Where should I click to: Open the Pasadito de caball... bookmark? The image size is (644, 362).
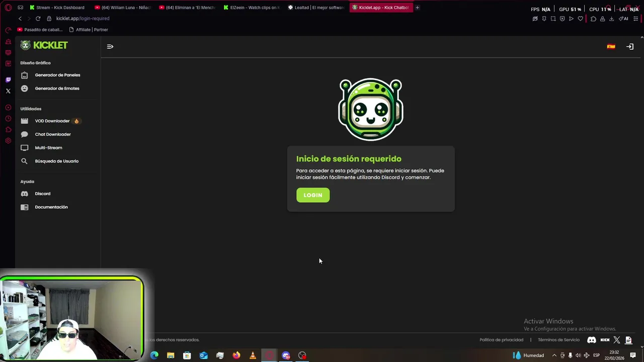(x=40, y=30)
